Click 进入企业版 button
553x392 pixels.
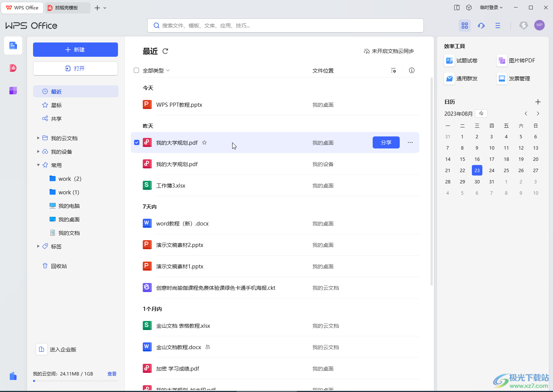57,349
